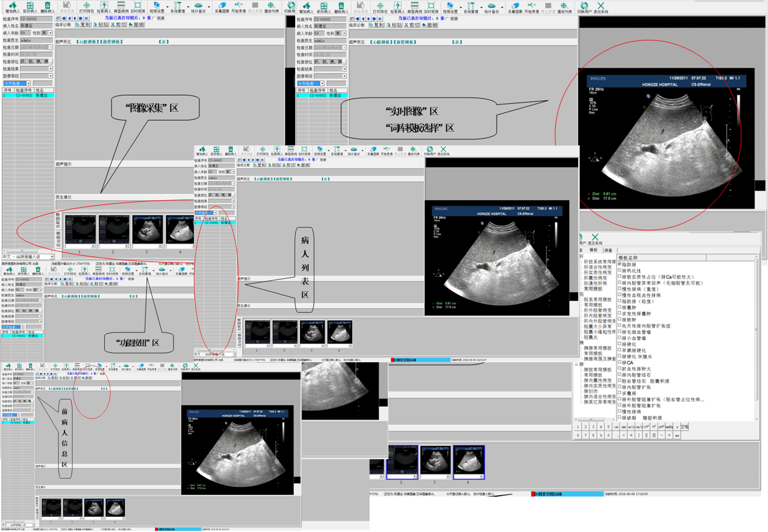This screenshot has height=532, width=768.
Task: Switch to the 测值 tab in template panel
Action: [x=608, y=250]
